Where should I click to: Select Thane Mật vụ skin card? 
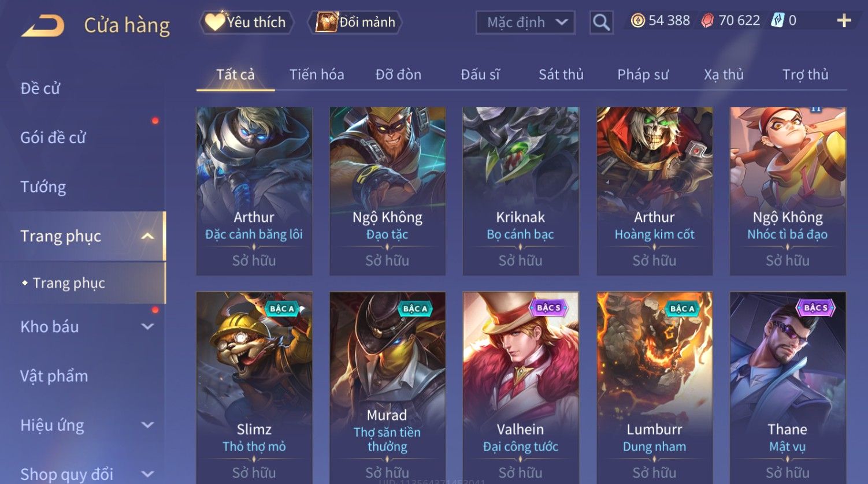(788, 388)
